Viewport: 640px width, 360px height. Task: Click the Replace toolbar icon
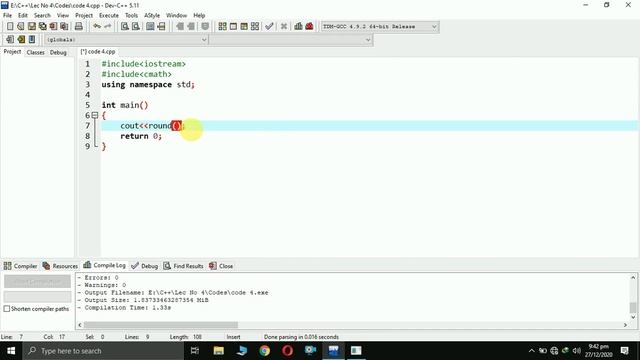coord(136,27)
